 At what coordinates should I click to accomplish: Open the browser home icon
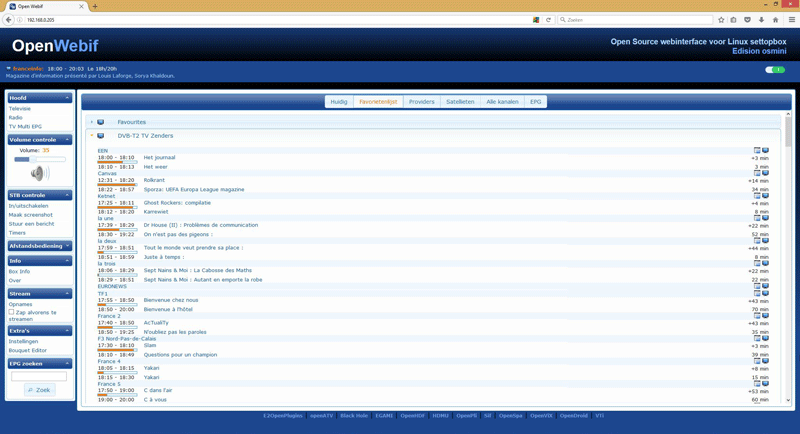tap(776, 20)
